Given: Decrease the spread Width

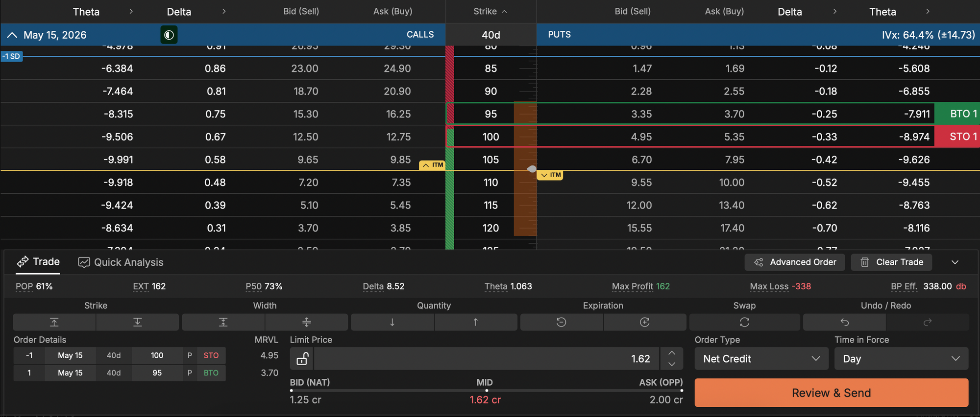Looking at the screenshot, I should pyautogui.click(x=223, y=322).
